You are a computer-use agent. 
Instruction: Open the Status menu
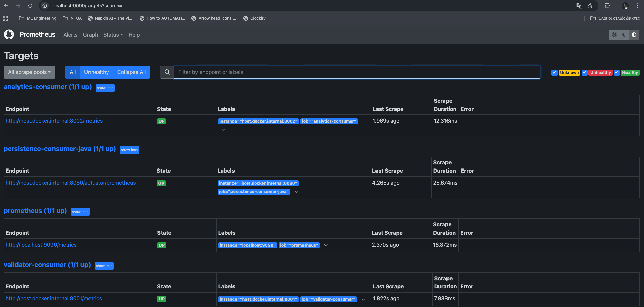tap(113, 35)
